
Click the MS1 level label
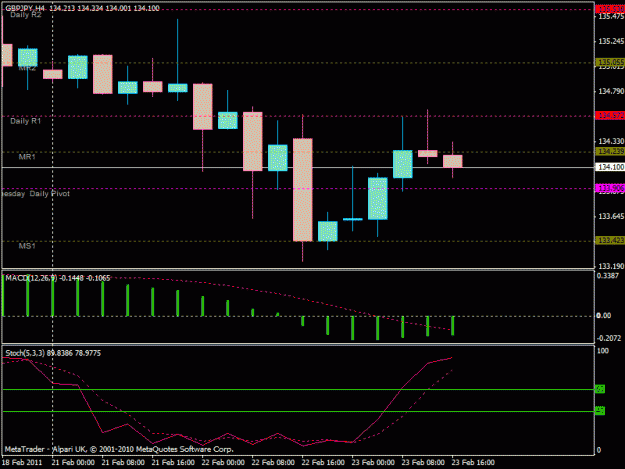pyautogui.click(x=27, y=246)
